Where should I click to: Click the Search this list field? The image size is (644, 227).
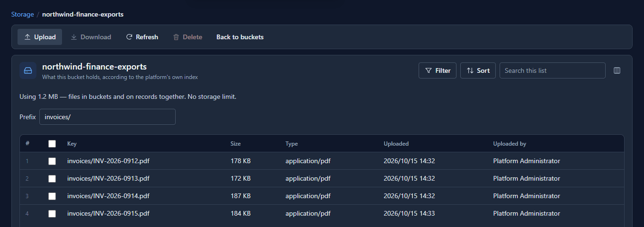click(x=553, y=70)
